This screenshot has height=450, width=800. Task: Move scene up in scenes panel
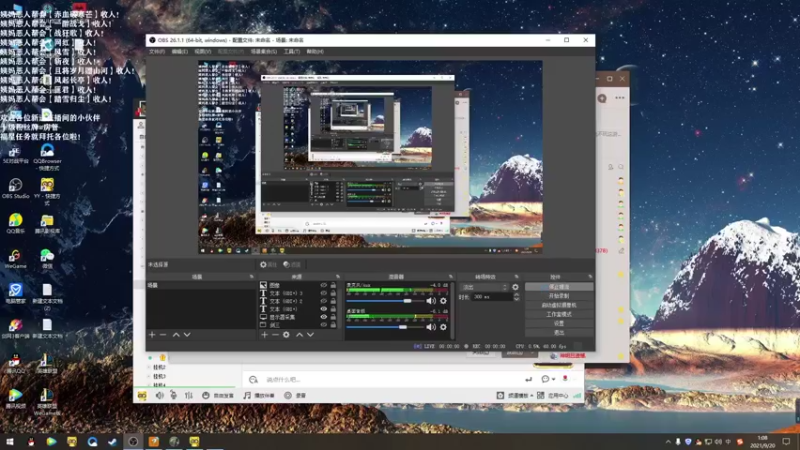click(x=176, y=335)
